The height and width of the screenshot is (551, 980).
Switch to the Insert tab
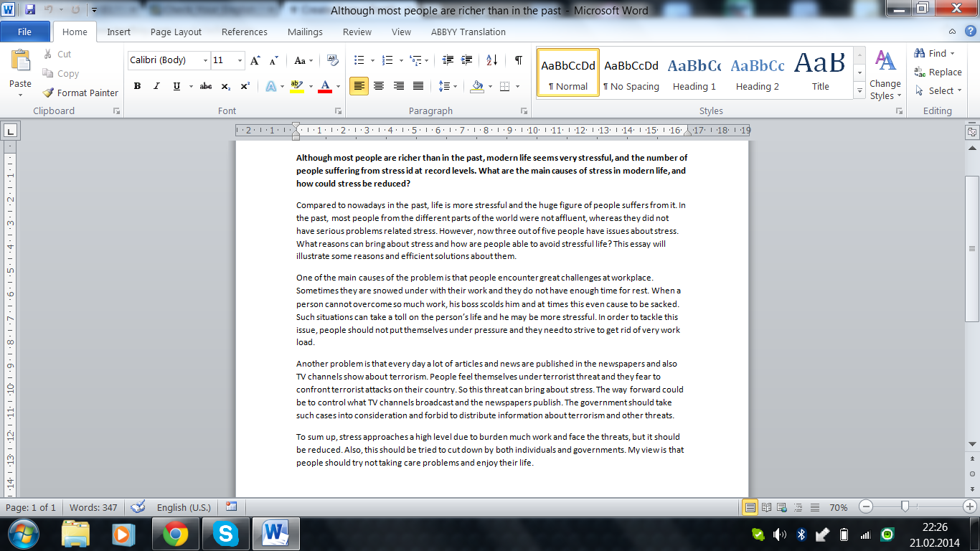click(x=119, y=32)
